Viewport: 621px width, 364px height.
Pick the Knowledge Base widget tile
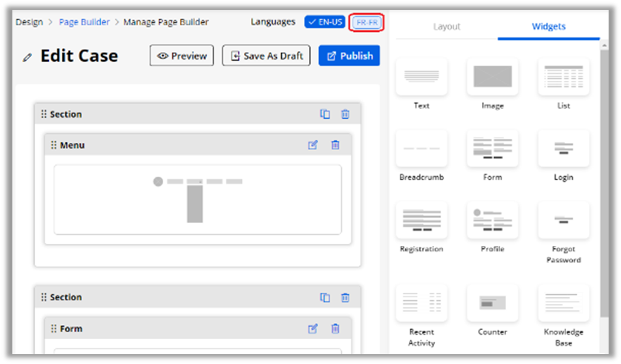coord(564,303)
